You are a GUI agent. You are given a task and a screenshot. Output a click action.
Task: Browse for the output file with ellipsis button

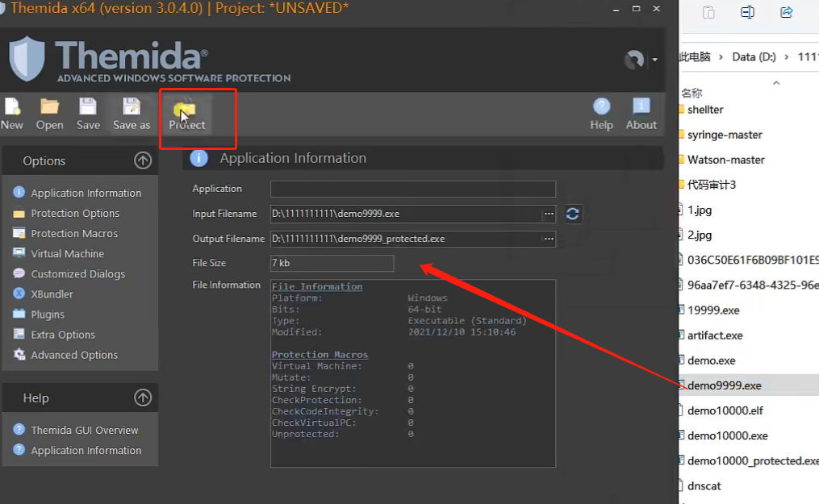pos(549,239)
